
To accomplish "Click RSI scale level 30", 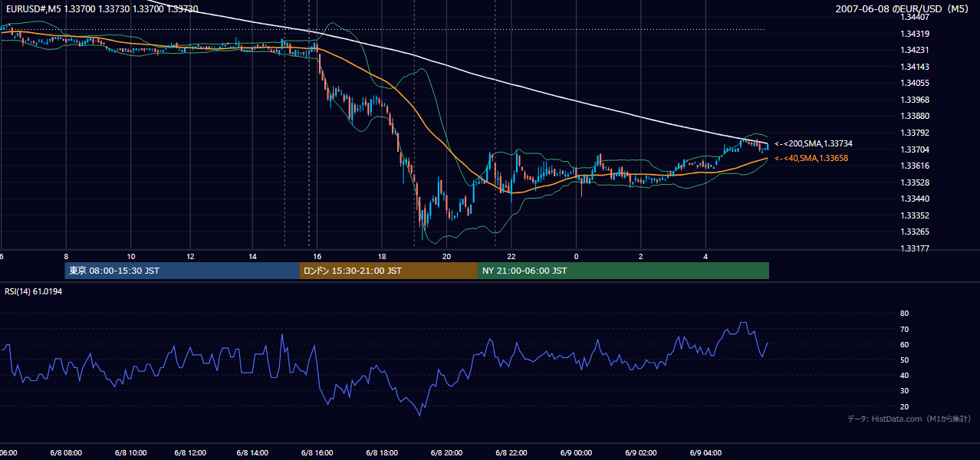I will [904, 391].
